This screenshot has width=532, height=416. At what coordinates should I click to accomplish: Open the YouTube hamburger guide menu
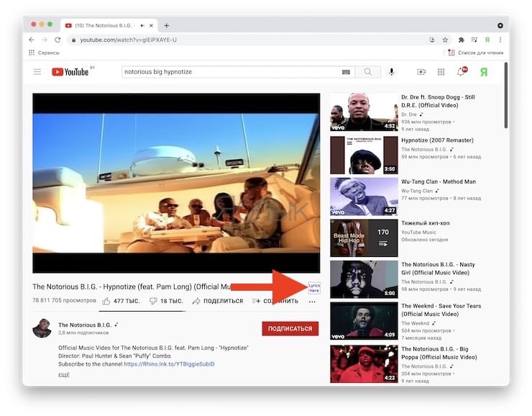[x=37, y=72]
